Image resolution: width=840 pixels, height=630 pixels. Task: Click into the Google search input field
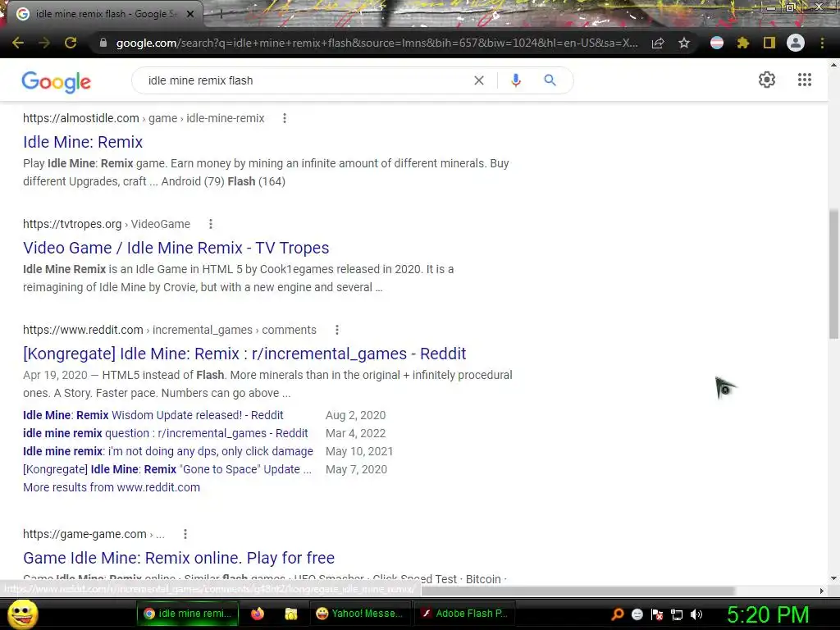[305, 80]
